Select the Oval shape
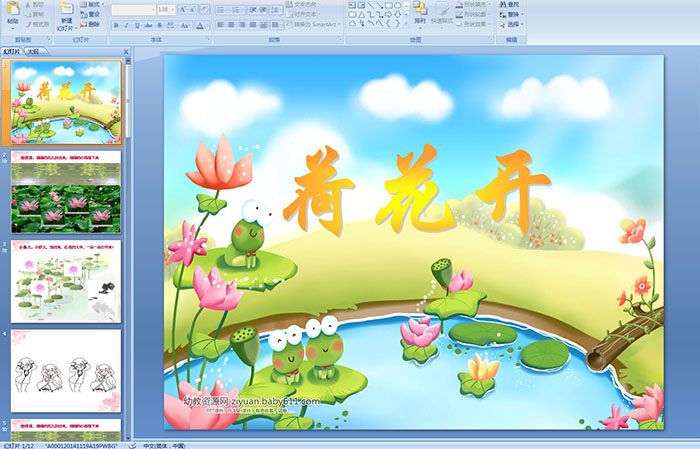 (x=398, y=5)
